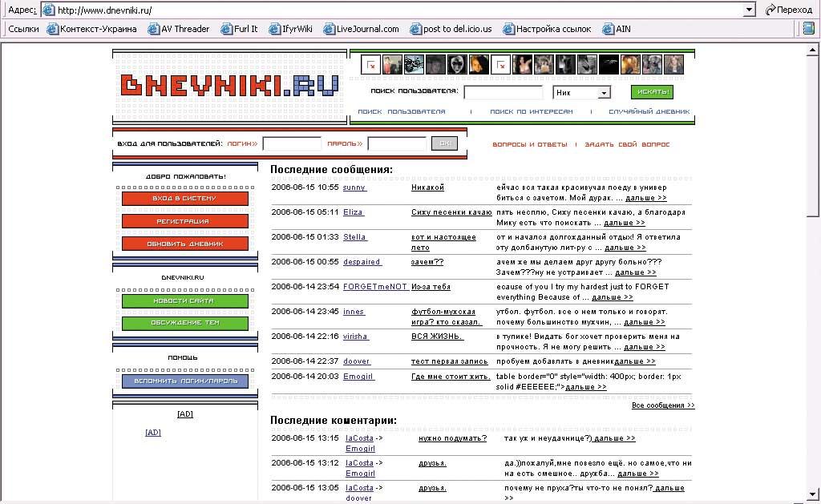Open the Контекст-Украина bookmark
821x504 pixels.
point(92,29)
